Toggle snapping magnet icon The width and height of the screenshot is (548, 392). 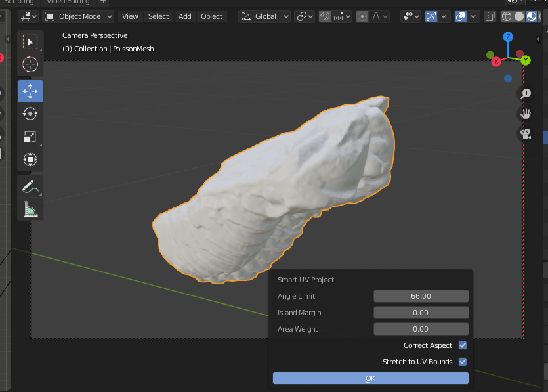tap(325, 16)
